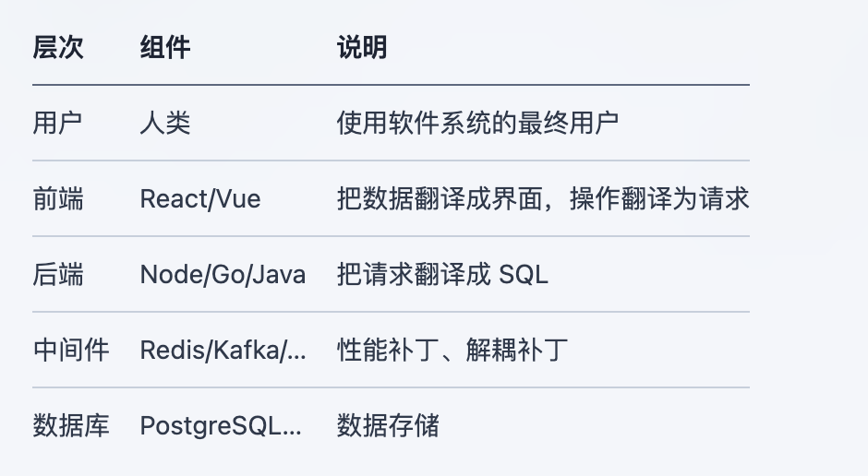This screenshot has width=868, height=476.
Task: Select the 后端 layer cell
Action: pos(58,274)
